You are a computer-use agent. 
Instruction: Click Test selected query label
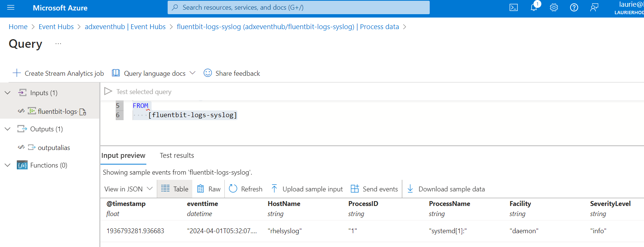(x=144, y=92)
